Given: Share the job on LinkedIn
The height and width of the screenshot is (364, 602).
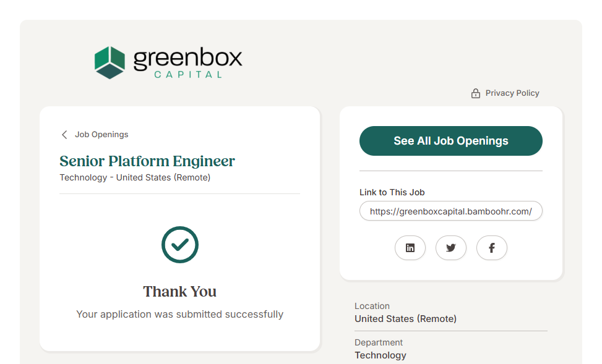Looking at the screenshot, I should click(410, 248).
